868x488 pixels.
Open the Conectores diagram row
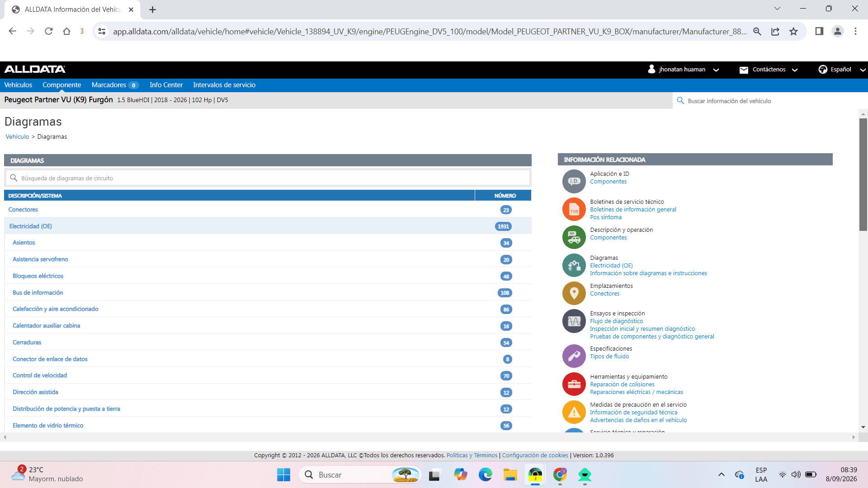(x=268, y=210)
